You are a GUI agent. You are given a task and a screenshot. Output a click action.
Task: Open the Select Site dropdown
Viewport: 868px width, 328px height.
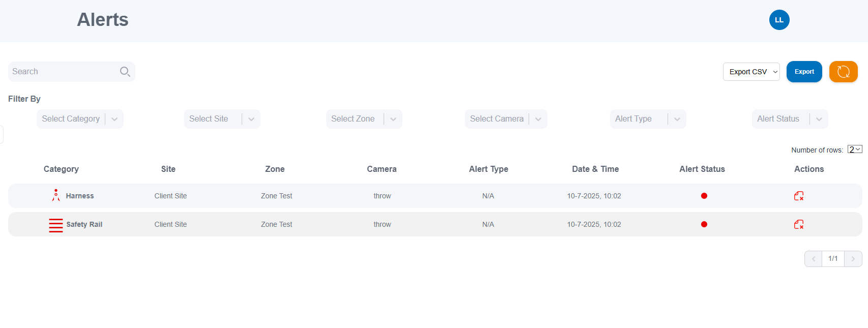pyautogui.click(x=222, y=119)
